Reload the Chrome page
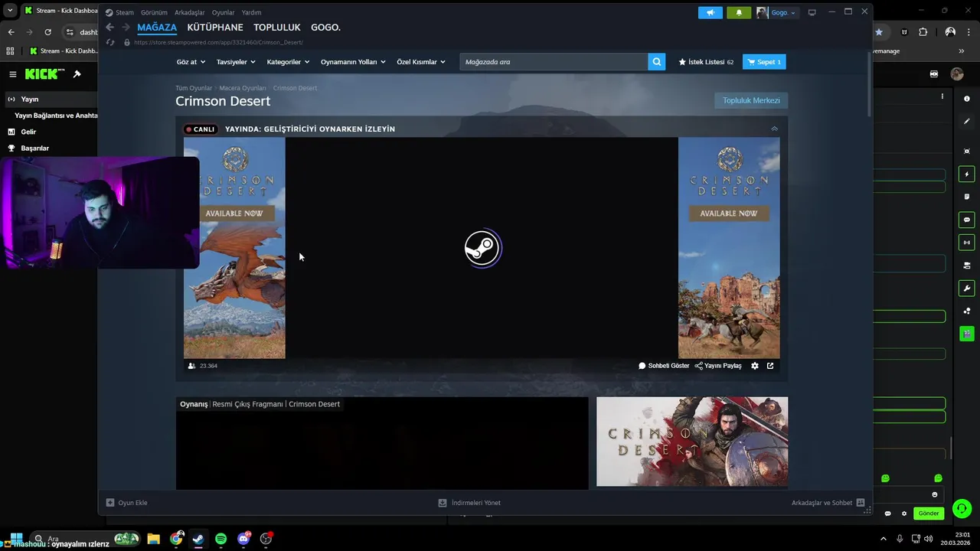 pyautogui.click(x=47, y=32)
